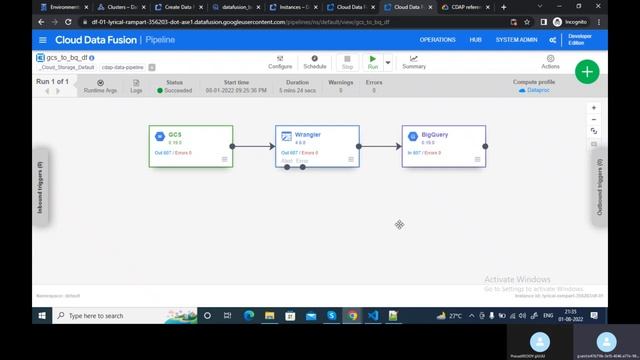The width and height of the screenshot is (640, 360).
Task: Expand the Outbound triggers side panel
Action: pyautogui.click(x=600, y=187)
